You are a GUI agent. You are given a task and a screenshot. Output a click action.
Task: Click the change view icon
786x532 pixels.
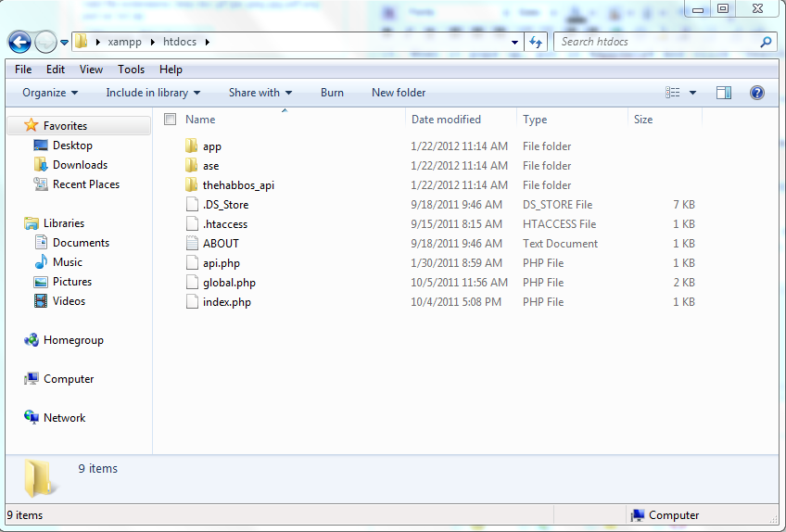[x=674, y=93]
